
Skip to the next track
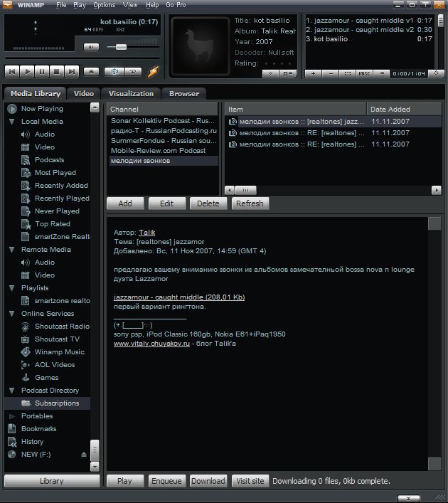pyautogui.click(x=71, y=71)
